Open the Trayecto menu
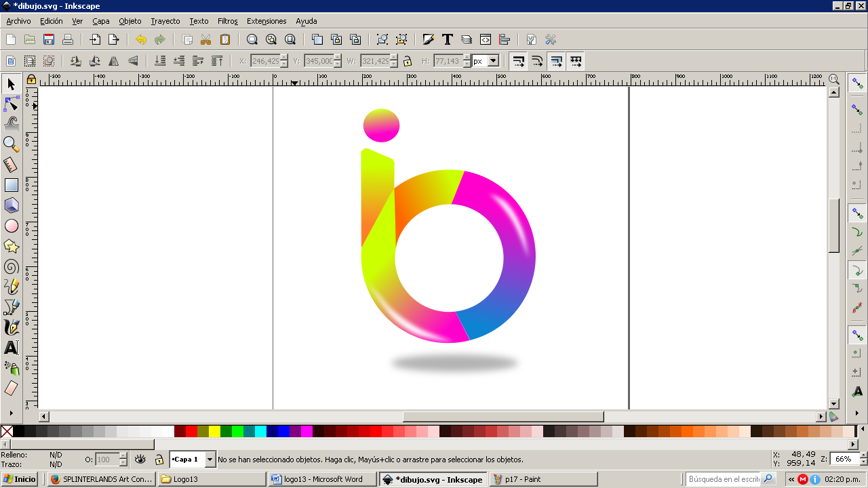 pos(165,21)
